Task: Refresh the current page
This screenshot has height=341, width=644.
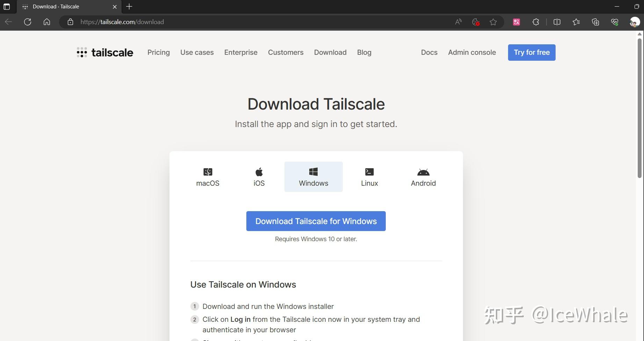Action: (x=28, y=22)
